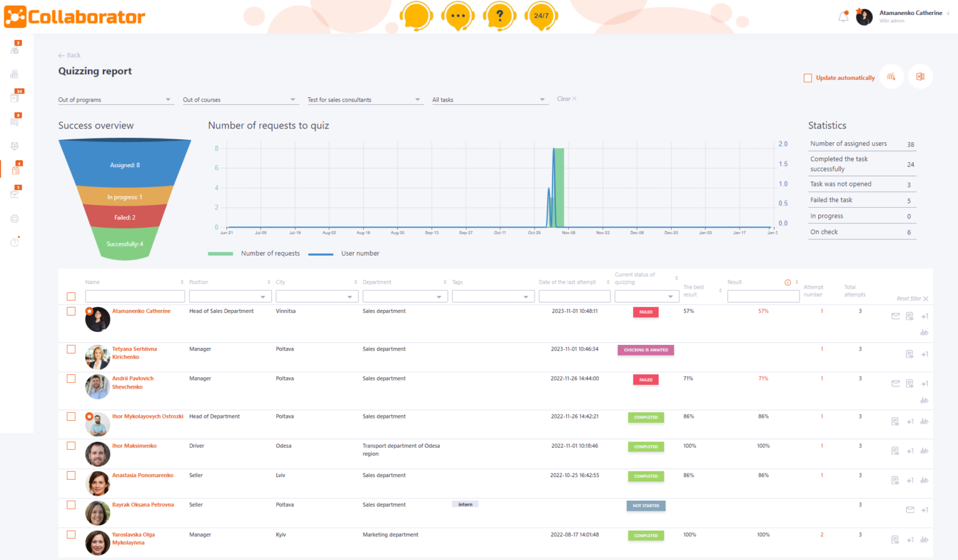This screenshot has width=958, height=560.
Task: Open the Out of programs dropdown
Action: (x=115, y=100)
